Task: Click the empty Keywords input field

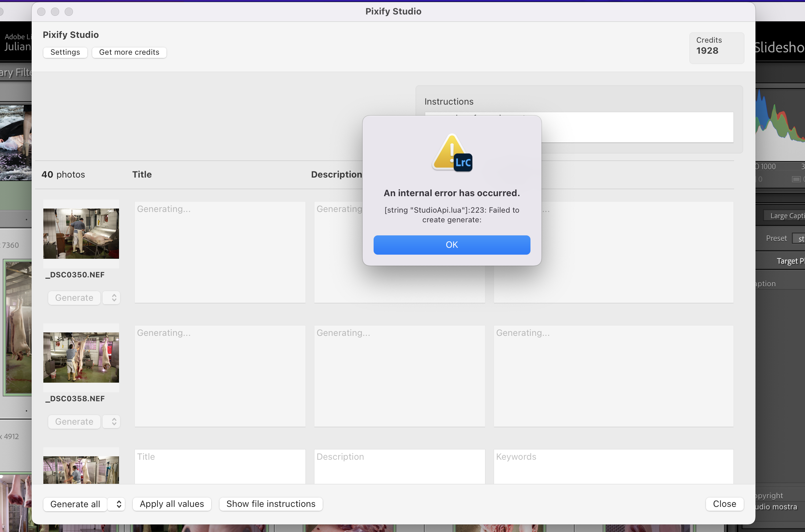Action: coord(613,466)
